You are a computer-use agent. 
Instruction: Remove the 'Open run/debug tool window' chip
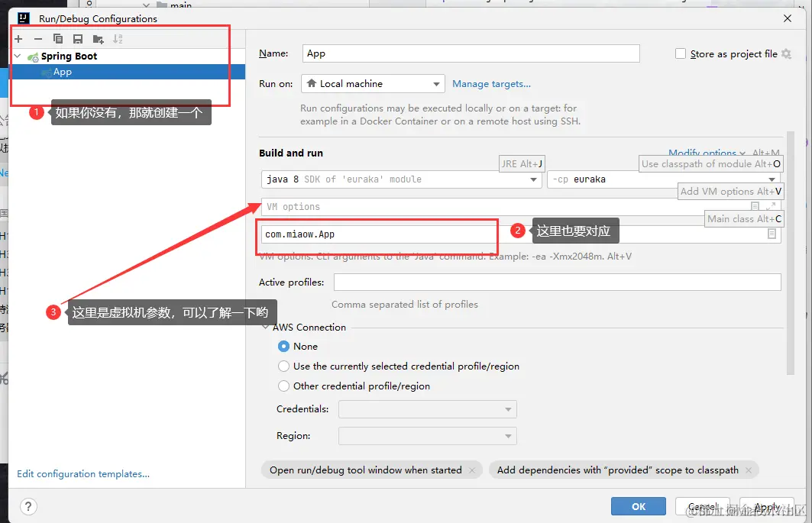[x=472, y=470]
